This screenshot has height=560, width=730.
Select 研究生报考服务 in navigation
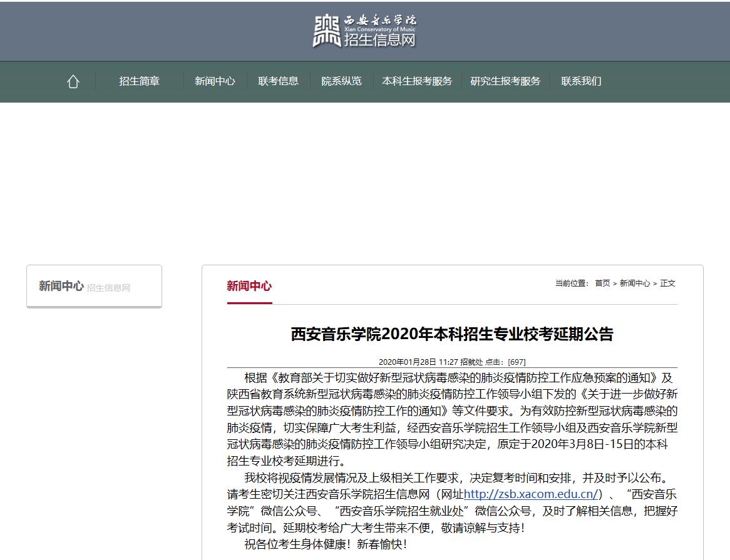(x=505, y=81)
